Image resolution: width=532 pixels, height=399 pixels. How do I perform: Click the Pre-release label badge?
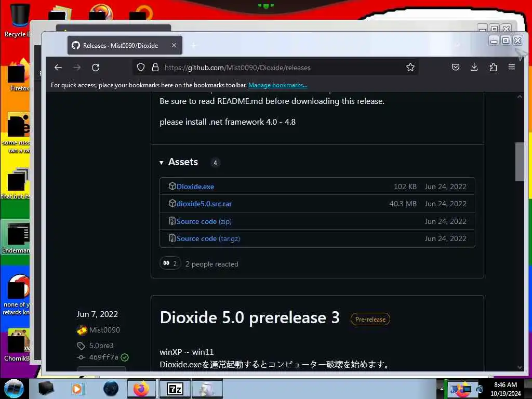pos(370,320)
